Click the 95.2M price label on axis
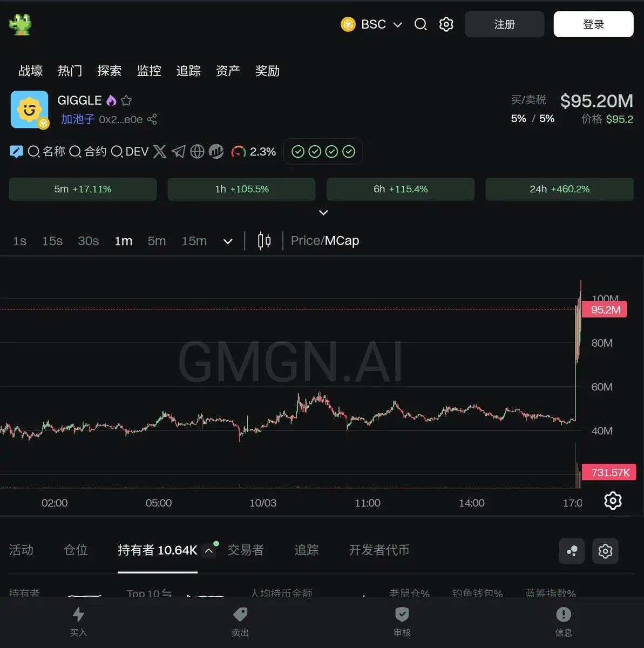 [x=605, y=309]
